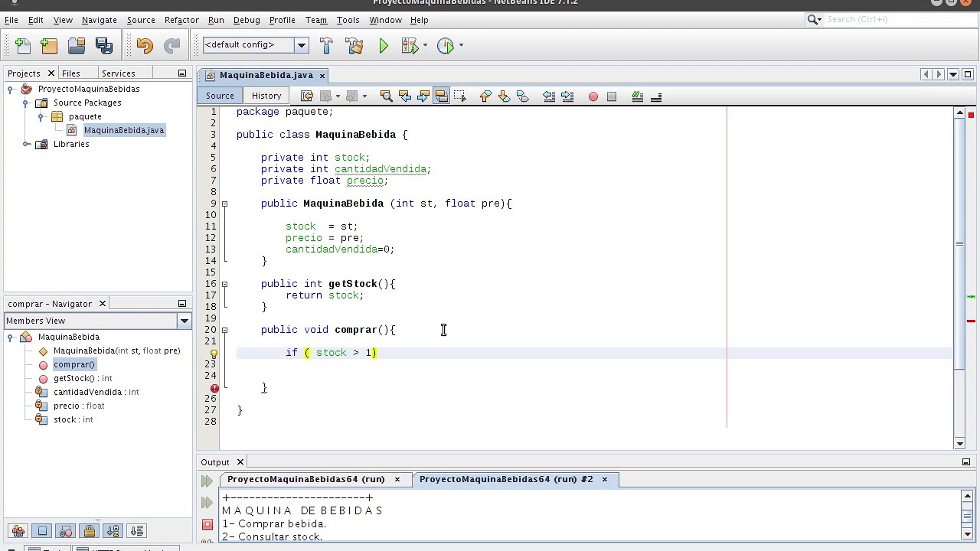Fold the comprar method at line 20
Screen dimensions: 980x551
[x=224, y=330]
